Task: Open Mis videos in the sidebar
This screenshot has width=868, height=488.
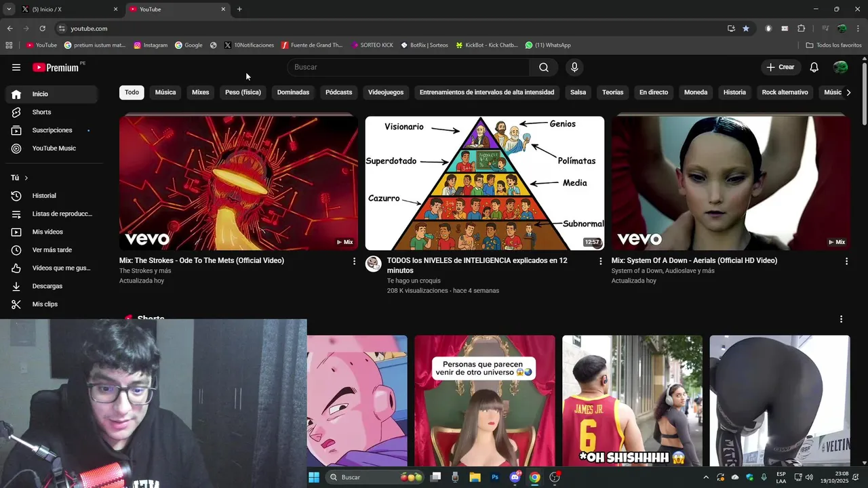Action: pos(52,232)
